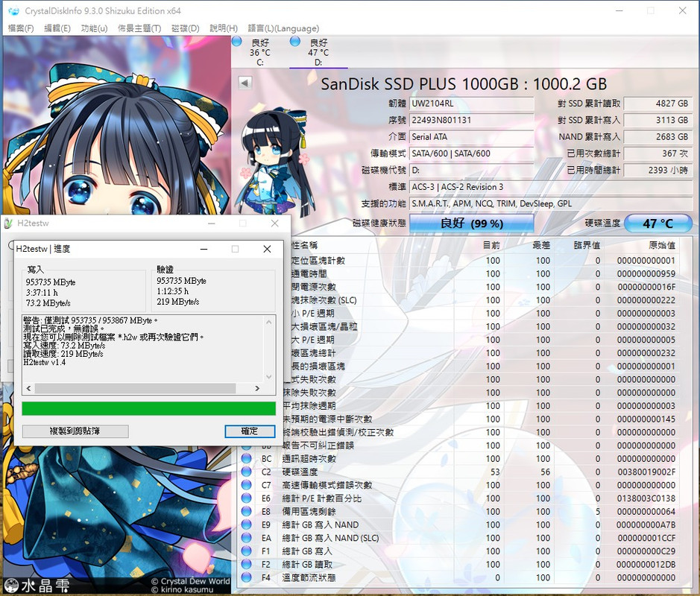Open the 編輯(E) menu
Viewport: 700px width, 596px height.
pyautogui.click(x=57, y=28)
